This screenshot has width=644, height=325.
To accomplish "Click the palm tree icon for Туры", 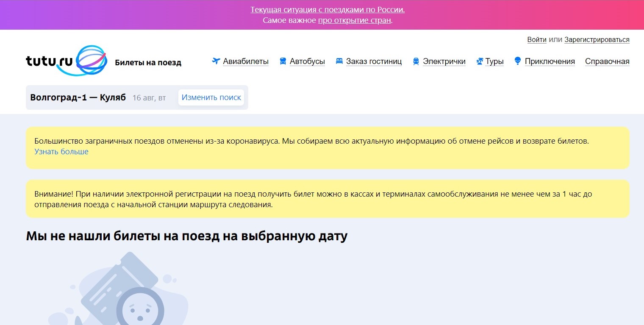I will tap(480, 61).
